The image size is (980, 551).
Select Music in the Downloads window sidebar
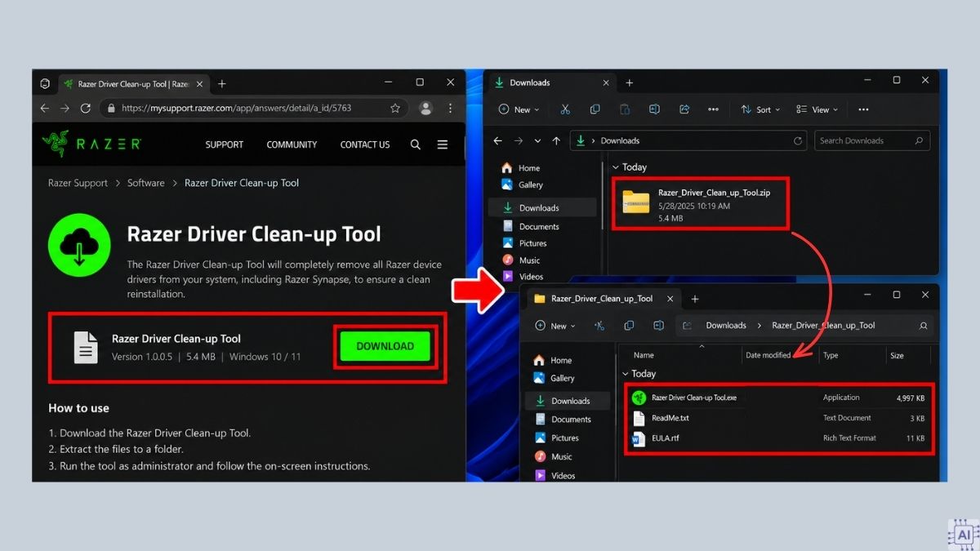(521, 260)
